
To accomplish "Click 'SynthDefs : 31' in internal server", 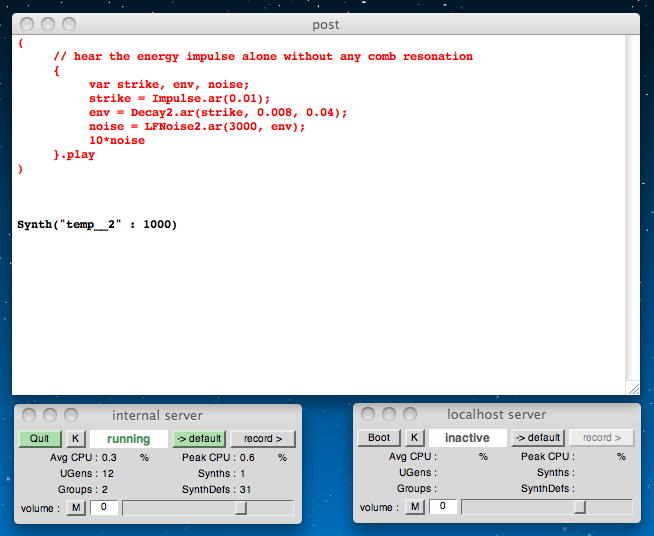I will (216, 489).
